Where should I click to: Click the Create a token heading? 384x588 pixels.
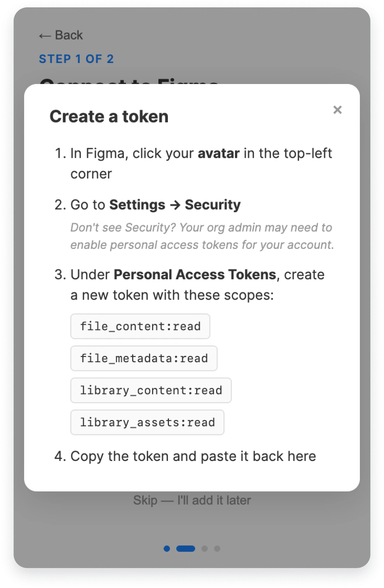coord(109,117)
